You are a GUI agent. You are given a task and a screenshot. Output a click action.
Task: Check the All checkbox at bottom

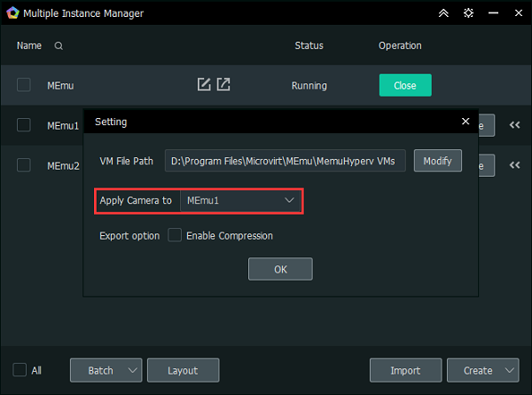[x=20, y=370]
